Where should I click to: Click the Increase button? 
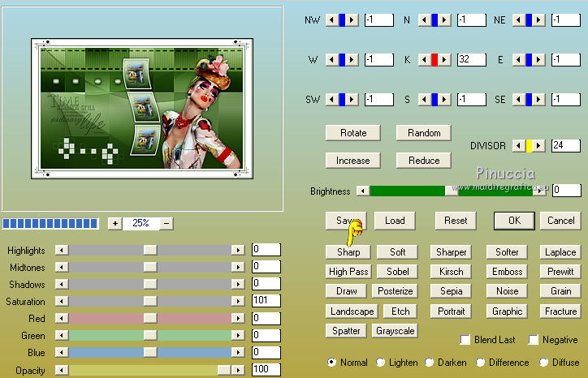353,161
